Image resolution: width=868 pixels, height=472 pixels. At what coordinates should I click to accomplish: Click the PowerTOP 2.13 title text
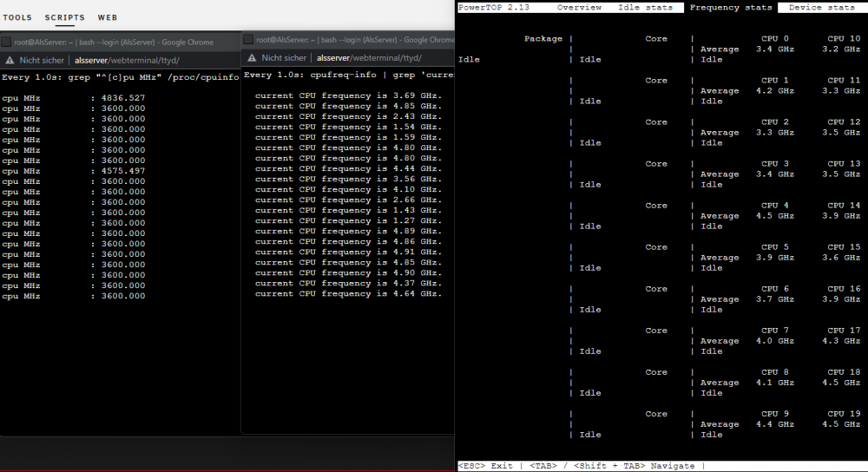point(493,8)
